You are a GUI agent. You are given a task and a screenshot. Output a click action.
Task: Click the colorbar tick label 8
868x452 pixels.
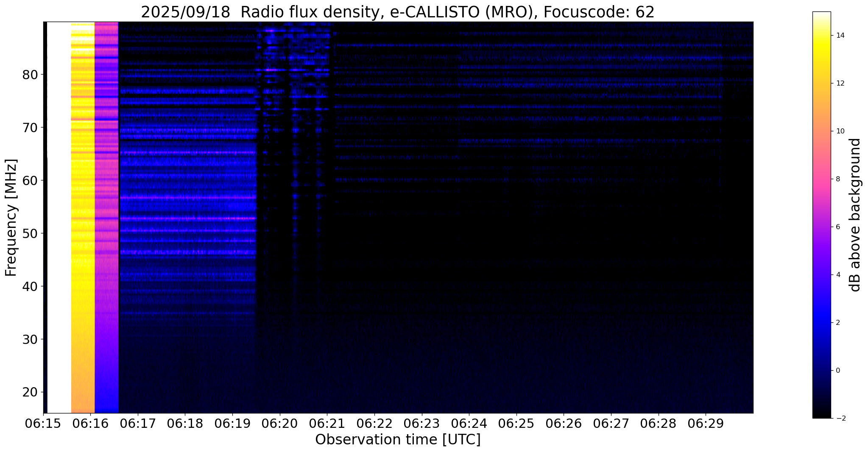pyautogui.click(x=837, y=179)
